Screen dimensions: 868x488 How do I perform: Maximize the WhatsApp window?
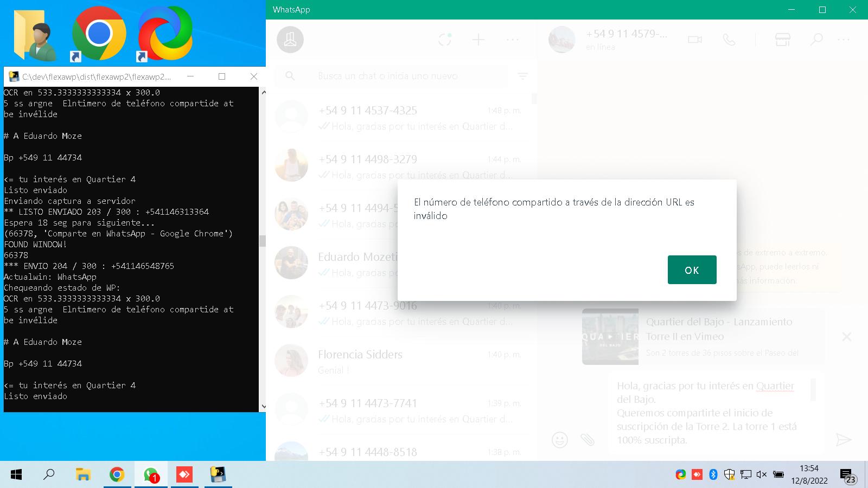[822, 10]
